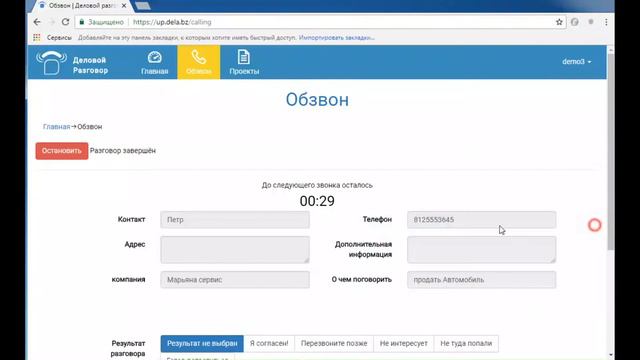Click the Адрес text area
This screenshot has width=640, height=360.
pos(235,249)
